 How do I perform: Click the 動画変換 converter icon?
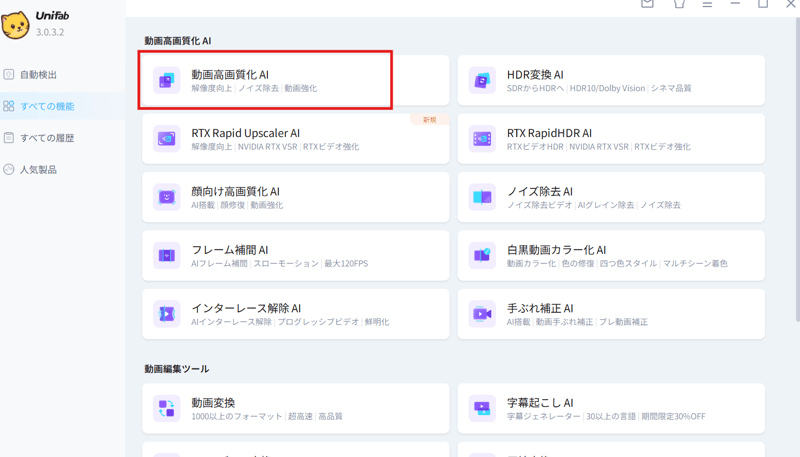click(x=167, y=408)
